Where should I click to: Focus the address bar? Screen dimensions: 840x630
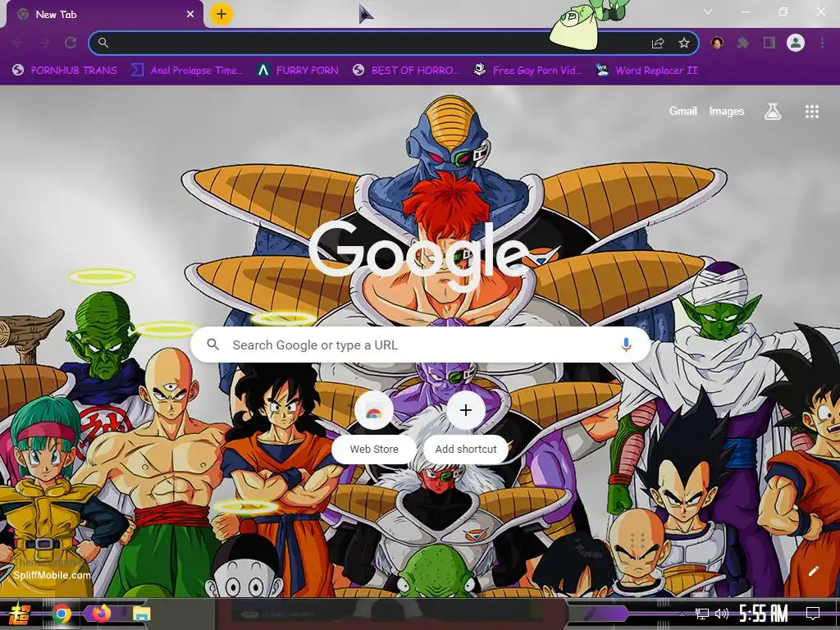click(394, 43)
